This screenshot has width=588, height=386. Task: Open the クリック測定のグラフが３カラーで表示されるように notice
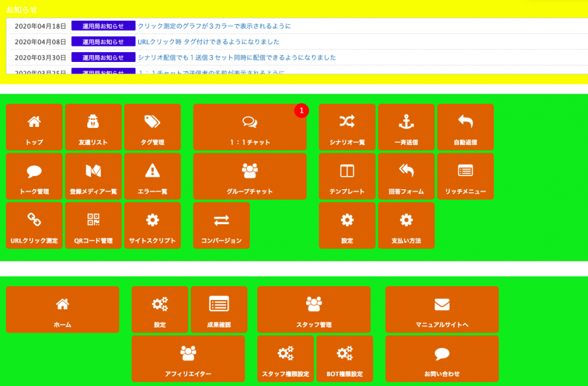click(x=214, y=26)
